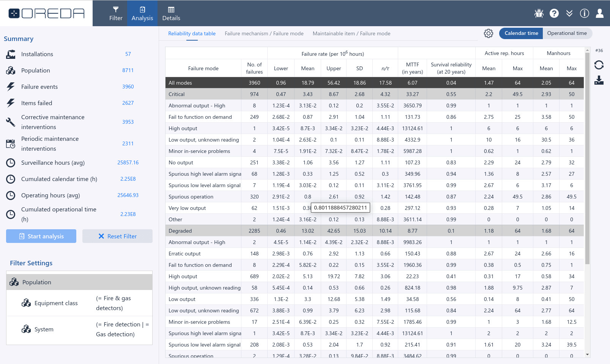Viewport: 610px width, 364px height.
Task: Click scrollbar down arrow in table
Action: click(587, 355)
